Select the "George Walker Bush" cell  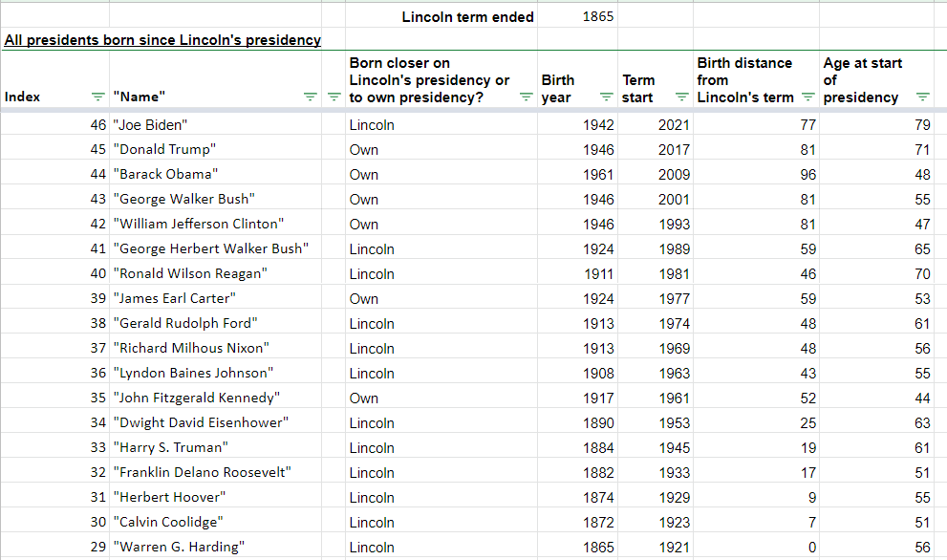[x=216, y=199]
